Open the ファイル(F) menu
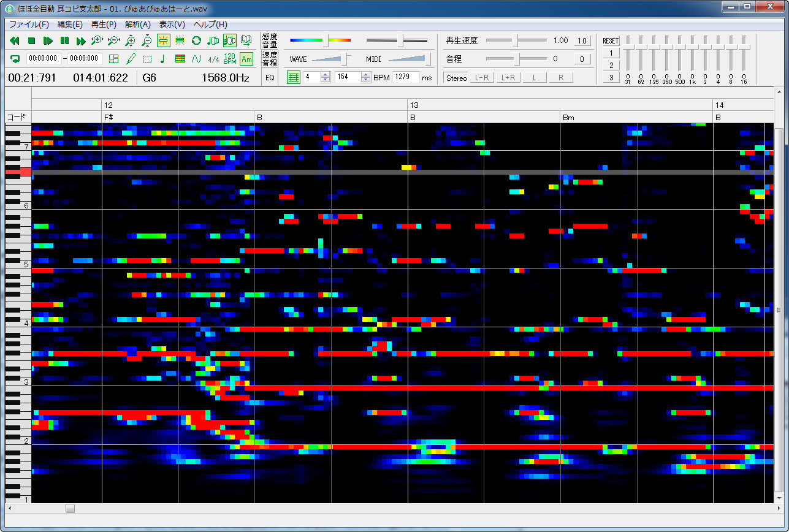The image size is (789, 532). click(29, 25)
